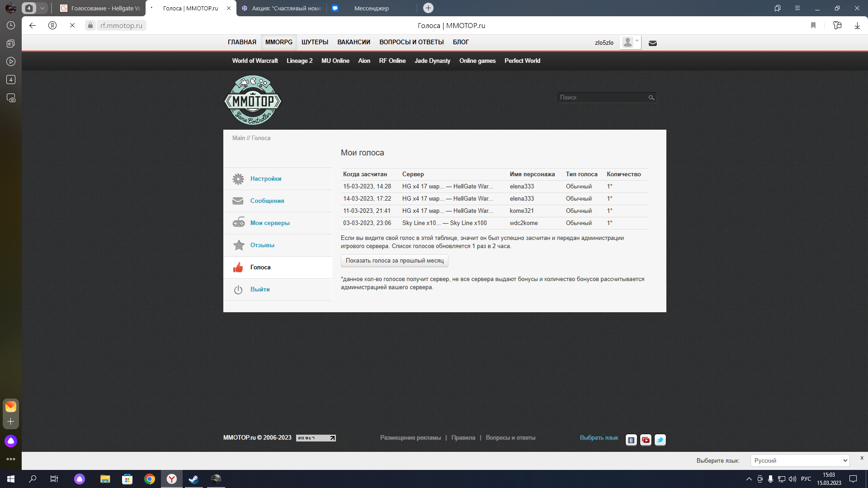This screenshot has height=488, width=868.
Task: Stop page loading with X button
Action: click(x=72, y=25)
